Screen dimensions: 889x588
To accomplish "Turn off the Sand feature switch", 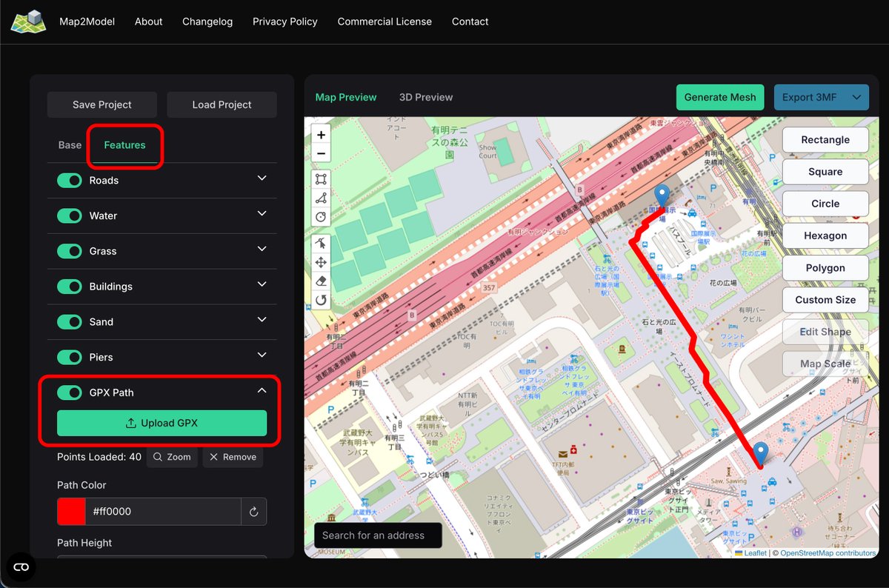I will tap(70, 322).
